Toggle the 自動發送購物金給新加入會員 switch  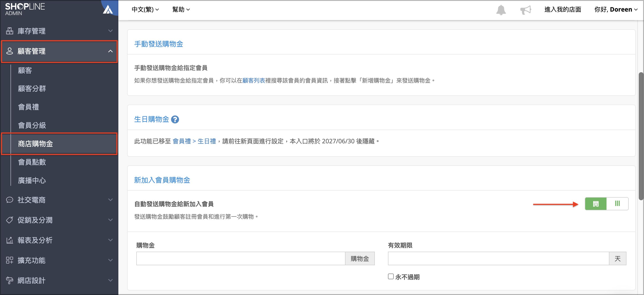pyautogui.click(x=607, y=204)
